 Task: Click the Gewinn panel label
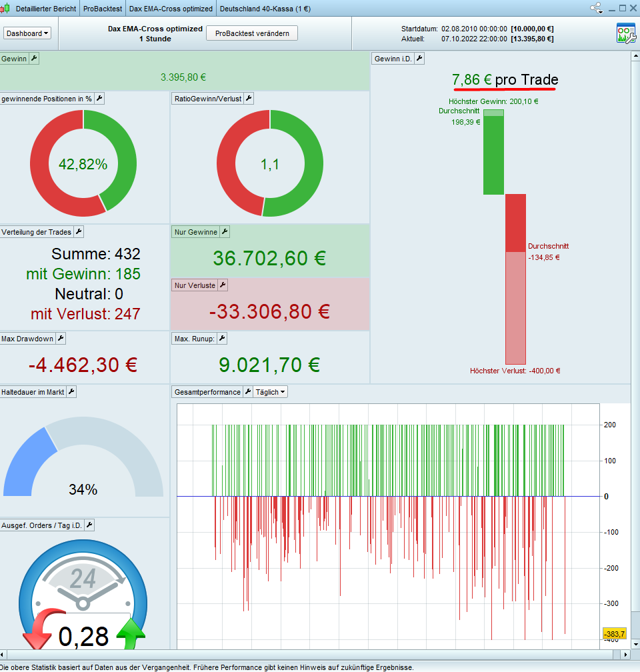click(x=14, y=59)
